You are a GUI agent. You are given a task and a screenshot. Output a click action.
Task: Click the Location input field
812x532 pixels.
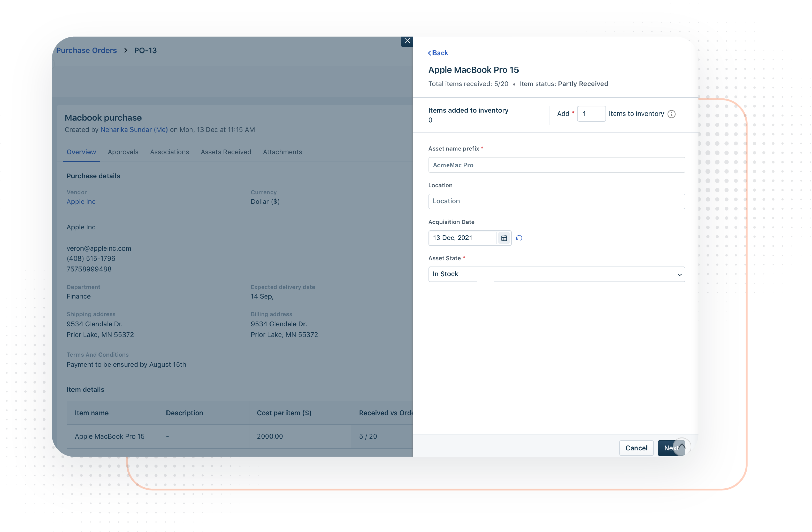coord(556,201)
